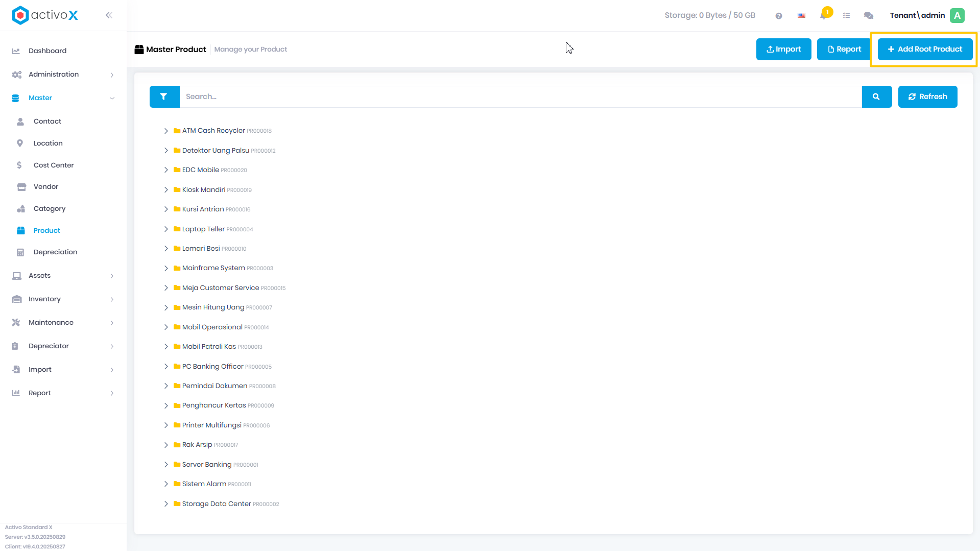Screen dimensions: 980x551
Task: Click Storage: 0 Bytes / 50 GB text
Action: pyautogui.click(x=710, y=15)
